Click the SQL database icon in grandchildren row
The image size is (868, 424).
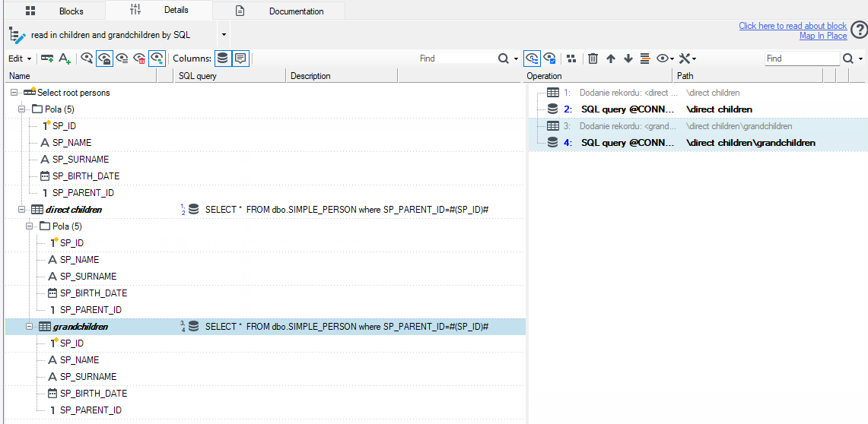(193, 327)
